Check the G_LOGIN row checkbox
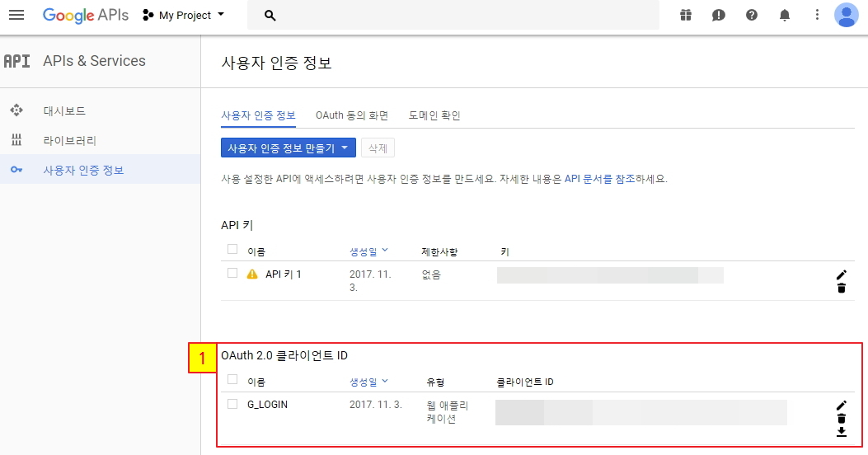Screen dimensions: 868x455 coord(232,404)
